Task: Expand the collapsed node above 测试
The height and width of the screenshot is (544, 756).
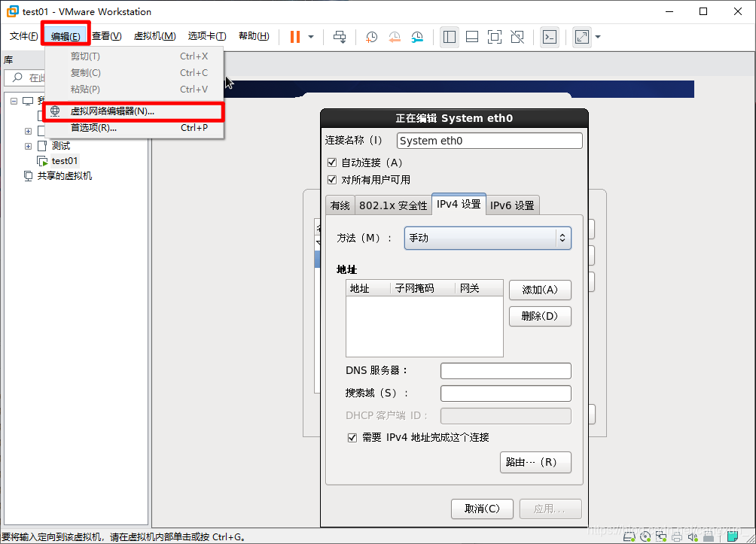Action: 29,131
